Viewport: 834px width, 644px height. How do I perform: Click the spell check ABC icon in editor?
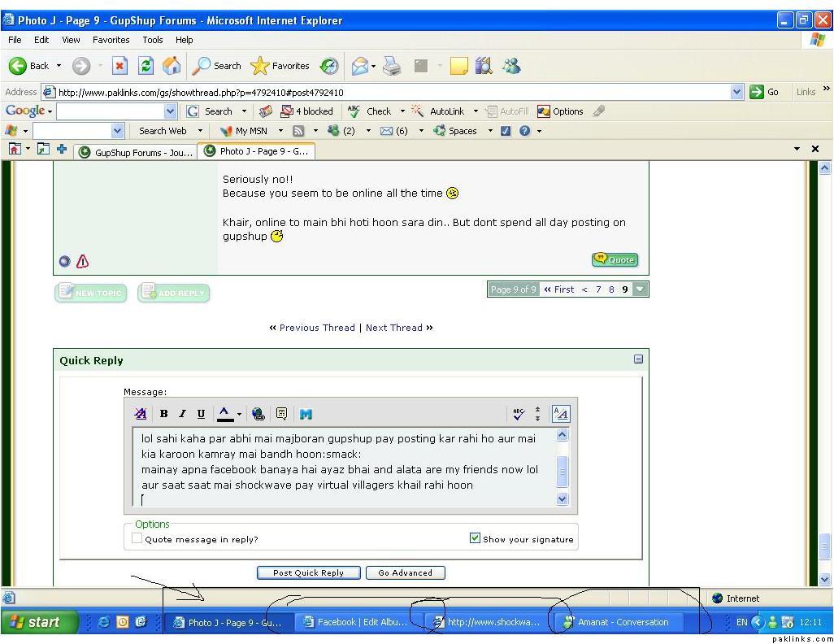point(519,414)
